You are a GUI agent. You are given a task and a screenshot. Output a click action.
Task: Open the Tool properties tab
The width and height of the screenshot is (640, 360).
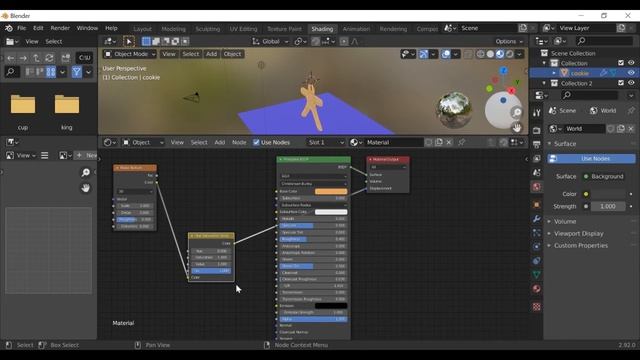pos(537,113)
